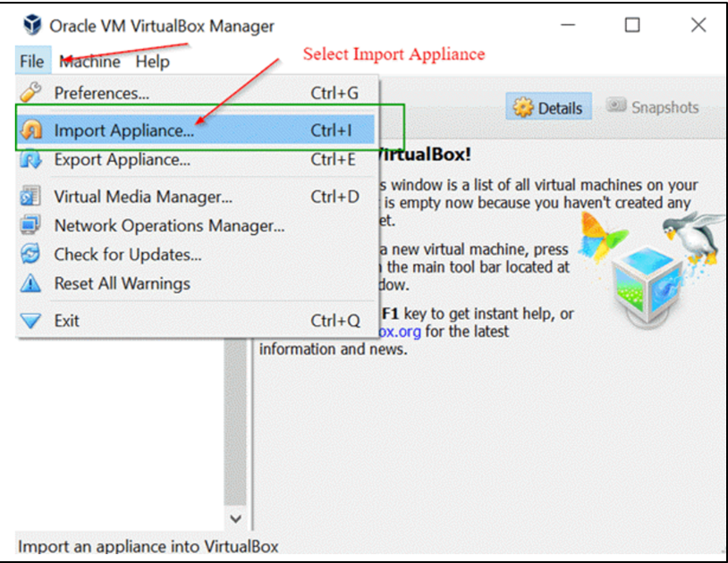
Task: Open the Machine menu
Action: (x=90, y=62)
